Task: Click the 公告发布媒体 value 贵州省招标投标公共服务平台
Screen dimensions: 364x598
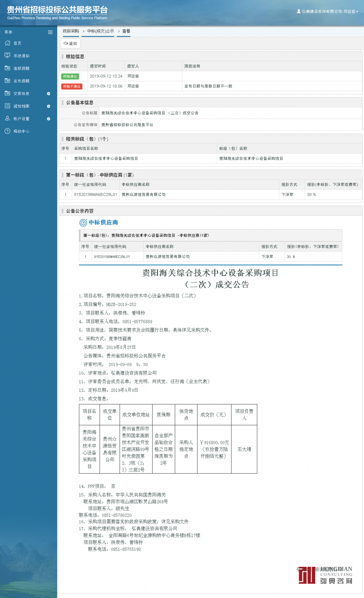Action: click(x=127, y=125)
